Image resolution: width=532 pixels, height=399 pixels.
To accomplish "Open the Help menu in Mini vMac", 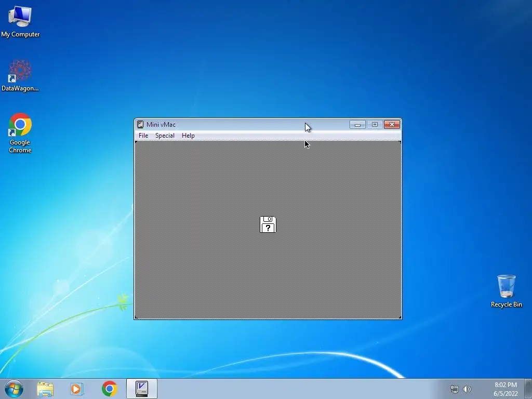I will click(188, 136).
